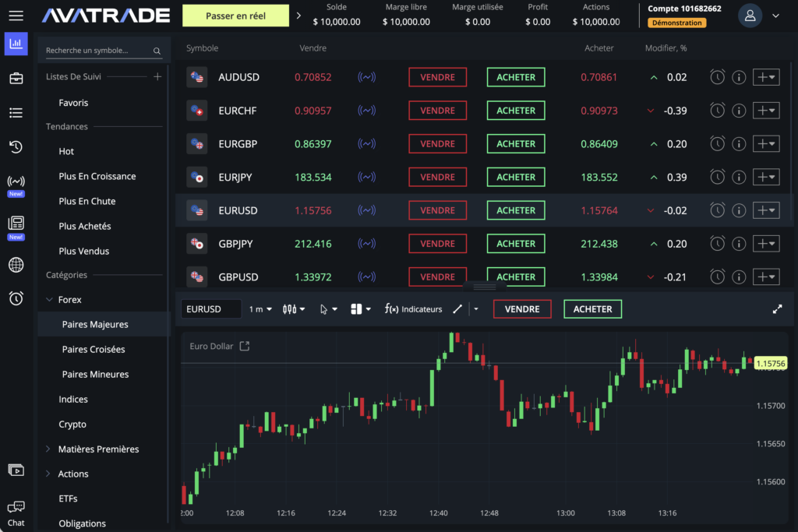Open the portfolio briefcase icon in sidebar
The height and width of the screenshot is (532, 798).
coord(16,78)
